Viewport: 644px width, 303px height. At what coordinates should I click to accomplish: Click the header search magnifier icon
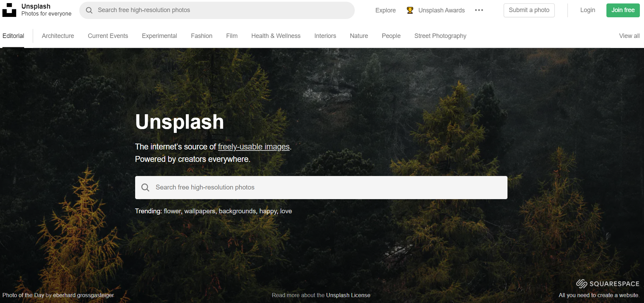89,10
